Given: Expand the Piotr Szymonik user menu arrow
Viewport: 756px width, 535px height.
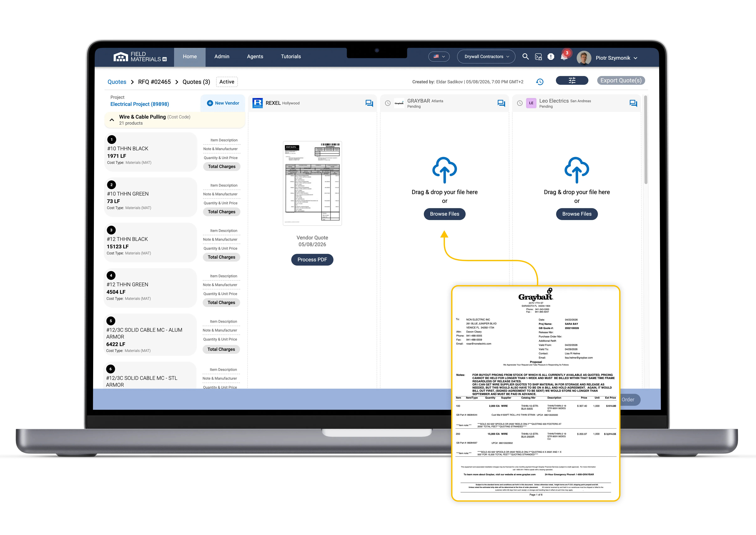Looking at the screenshot, I should (x=635, y=58).
